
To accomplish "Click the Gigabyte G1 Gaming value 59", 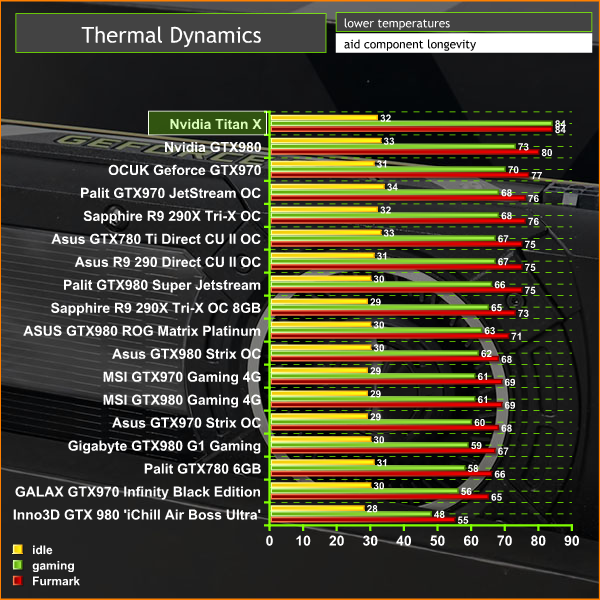I will pos(476,445).
